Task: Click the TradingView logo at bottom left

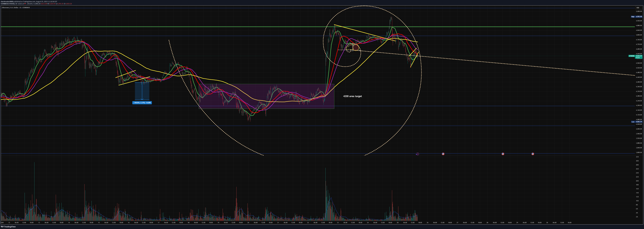Action: coord(8,227)
